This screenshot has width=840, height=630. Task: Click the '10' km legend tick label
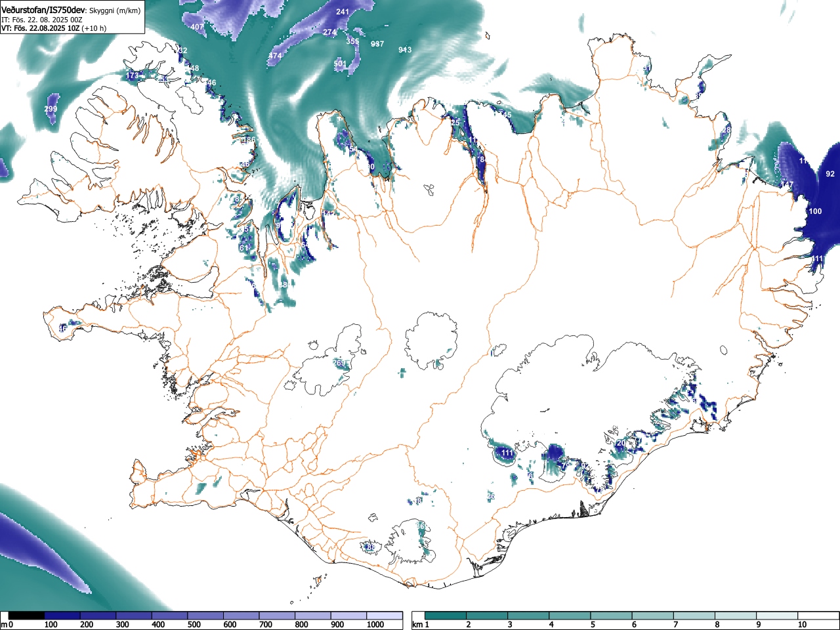coord(802,625)
